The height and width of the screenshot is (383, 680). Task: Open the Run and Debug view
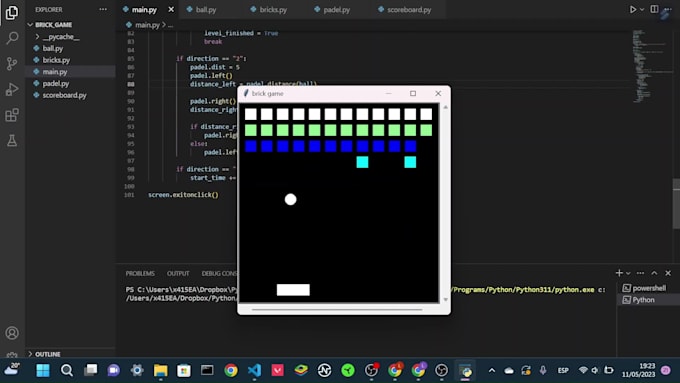12,89
